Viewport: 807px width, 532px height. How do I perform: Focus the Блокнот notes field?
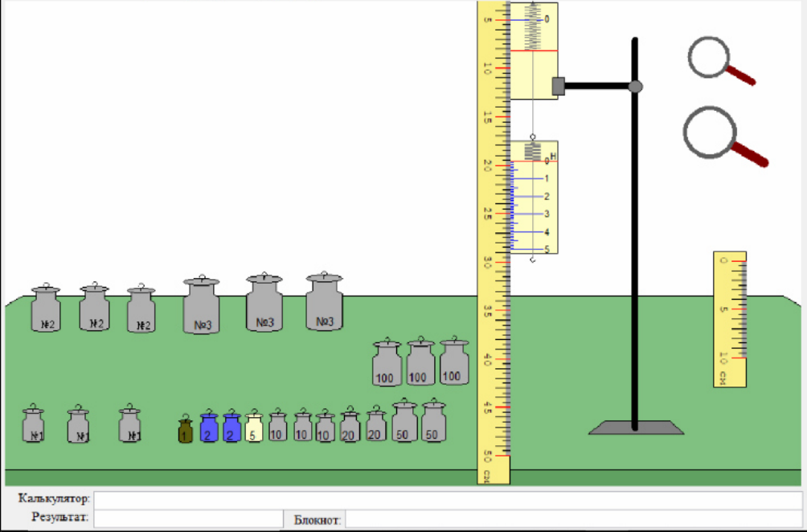(x=573, y=518)
